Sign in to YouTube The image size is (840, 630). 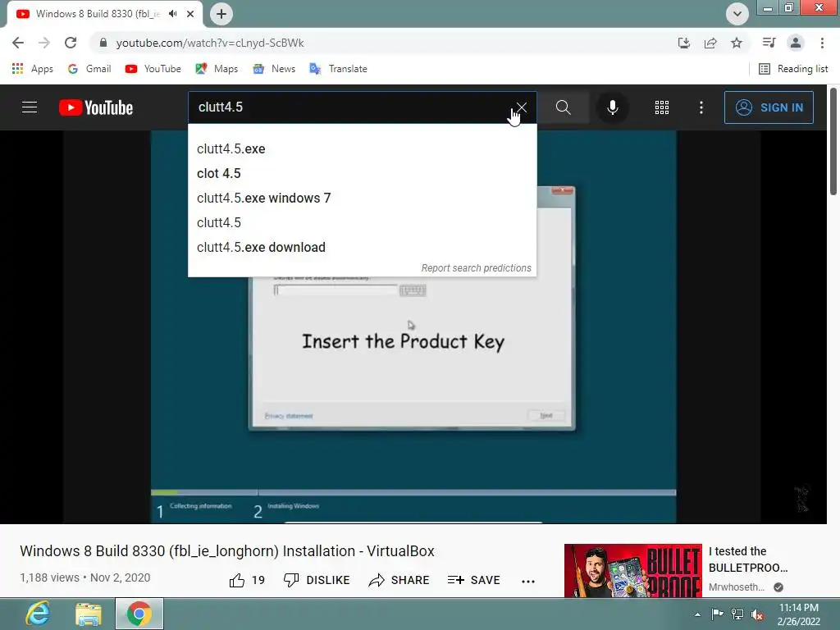click(x=769, y=107)
